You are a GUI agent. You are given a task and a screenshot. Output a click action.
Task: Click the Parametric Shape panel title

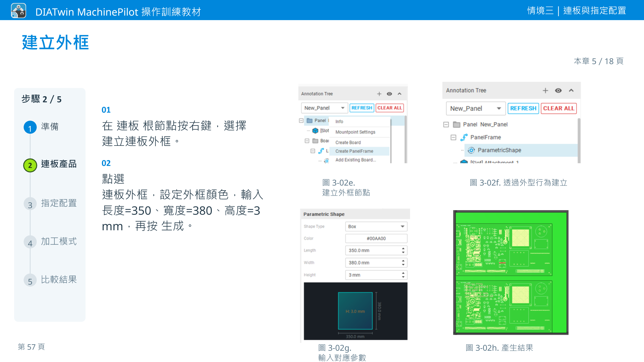(324, 214)
